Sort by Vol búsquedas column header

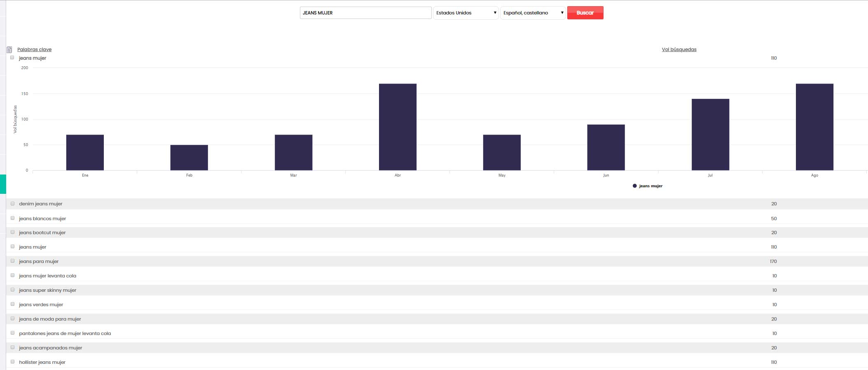679,49
